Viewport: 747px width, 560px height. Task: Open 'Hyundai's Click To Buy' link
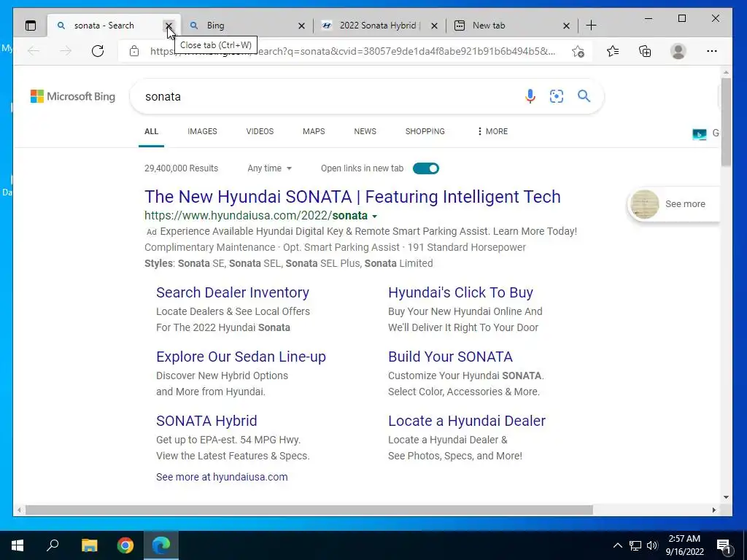pos(461,292)
